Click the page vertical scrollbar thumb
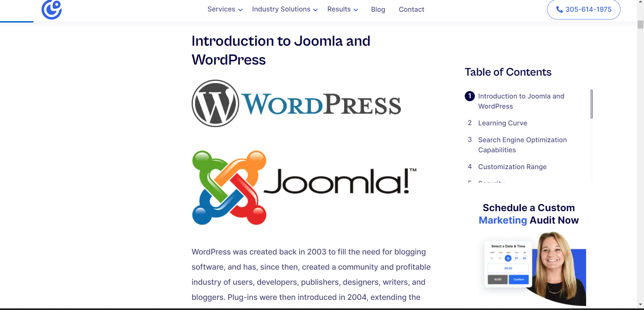Screen dimensions: 644x310 [640, 25]
